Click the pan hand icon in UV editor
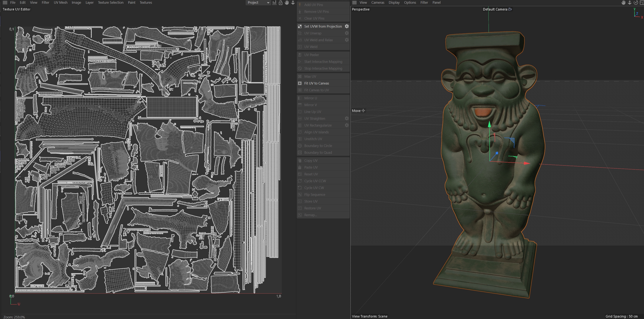This screenshot has height=319, width=644. click(287, 2)
